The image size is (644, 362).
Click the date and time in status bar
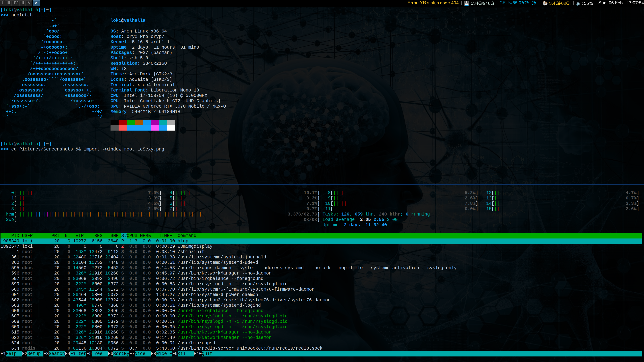click(621, 3)
